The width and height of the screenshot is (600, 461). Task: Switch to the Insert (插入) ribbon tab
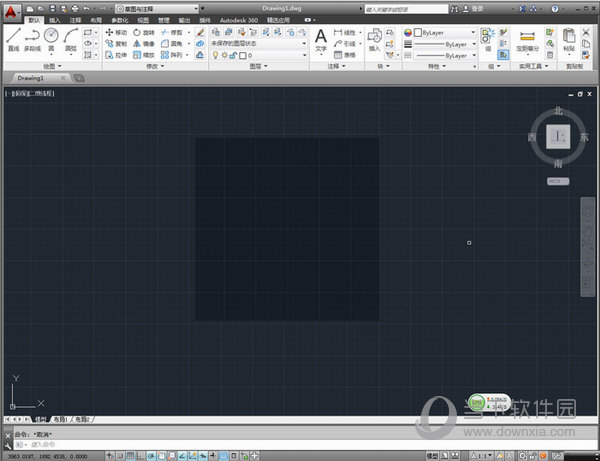[54, 20]
